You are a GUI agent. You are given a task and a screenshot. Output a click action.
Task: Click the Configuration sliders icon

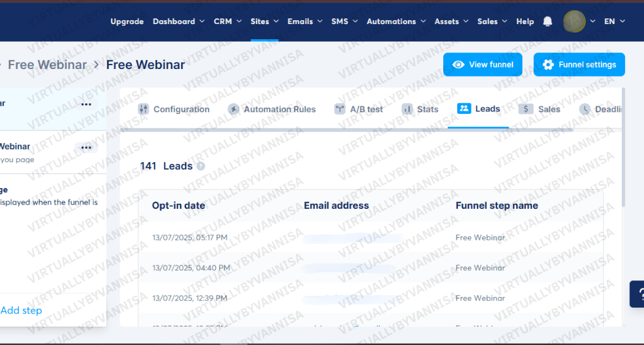pos(143,109)
